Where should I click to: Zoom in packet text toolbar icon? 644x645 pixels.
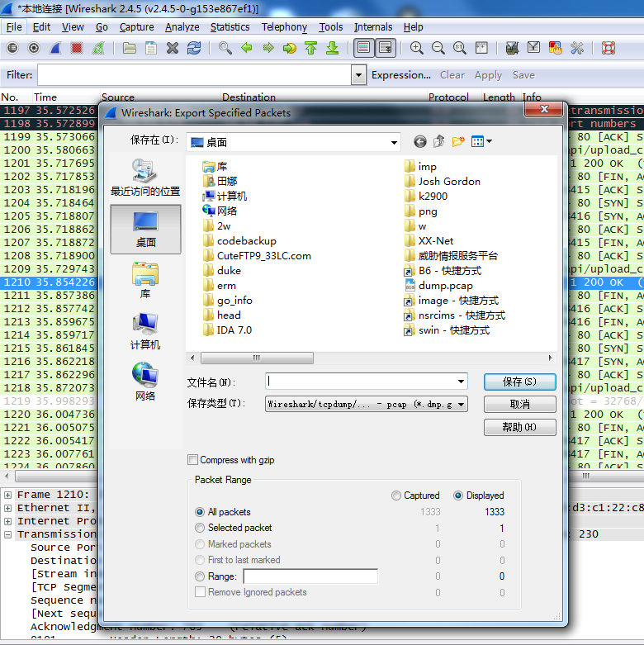[x=417, y=48]
